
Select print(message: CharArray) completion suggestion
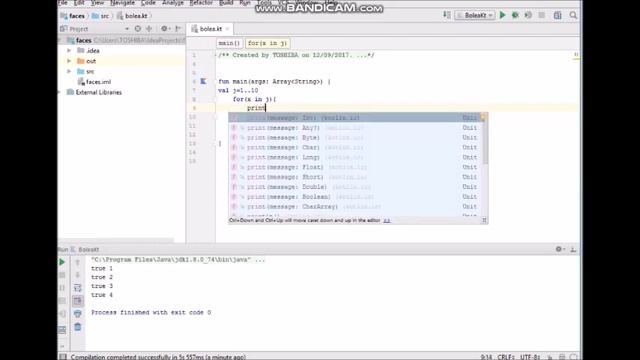355,207
